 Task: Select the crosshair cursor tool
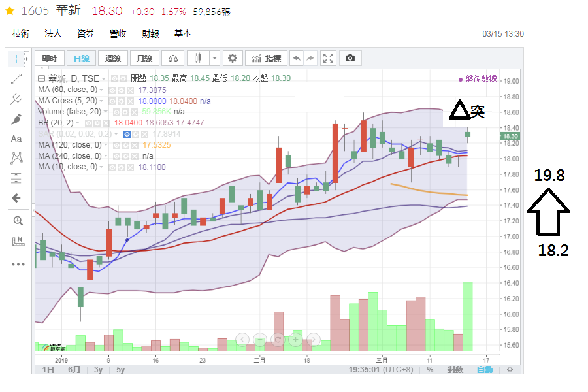16,59
